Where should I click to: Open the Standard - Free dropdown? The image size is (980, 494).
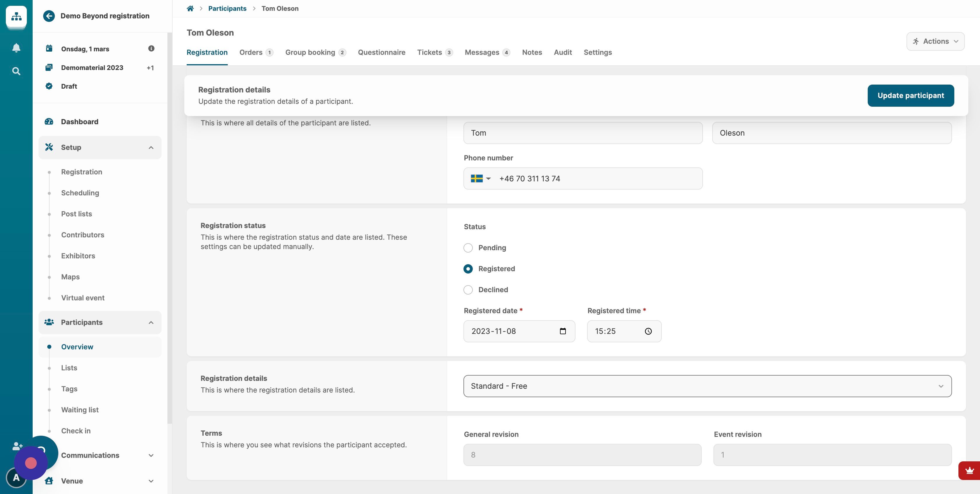click(x=707, y=386)
